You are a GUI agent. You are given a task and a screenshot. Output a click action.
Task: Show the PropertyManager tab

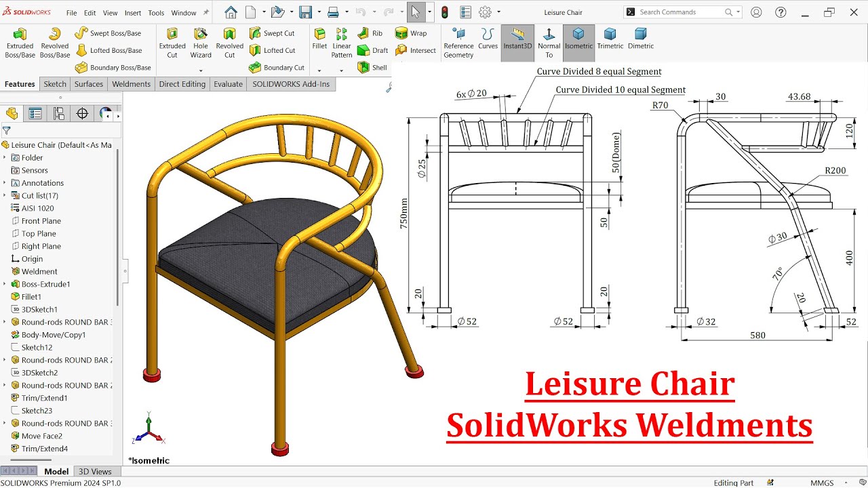(35, 113)
